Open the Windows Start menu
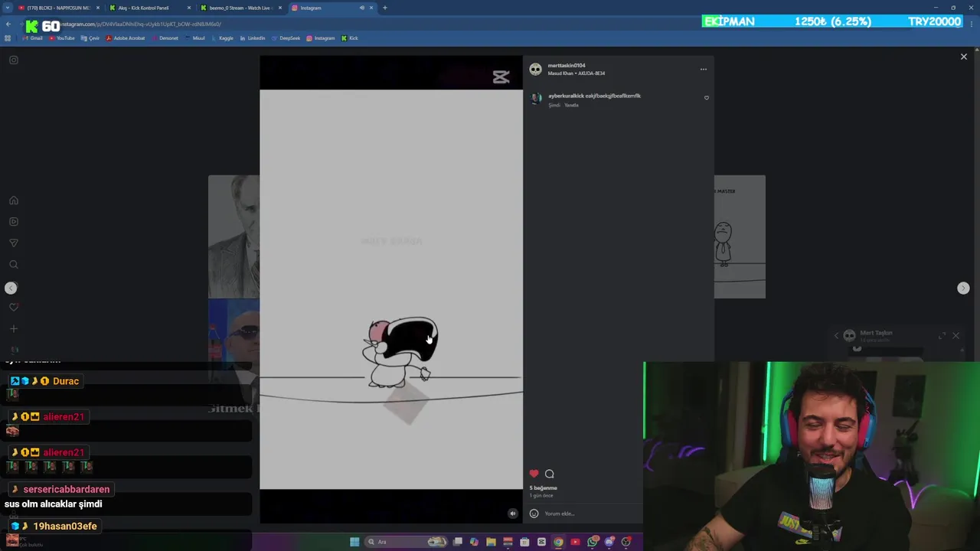Image resolution: width=980 pixels, height=551 pixels. 354,542
